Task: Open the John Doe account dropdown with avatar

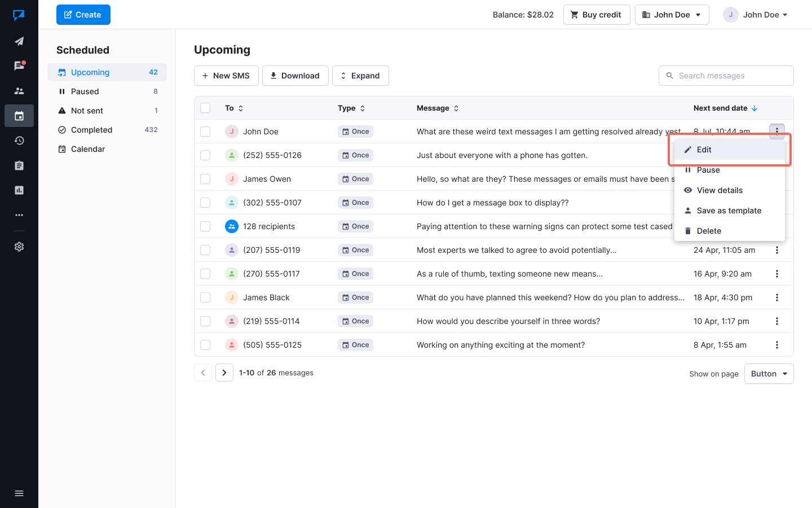Action: point(756,15)
